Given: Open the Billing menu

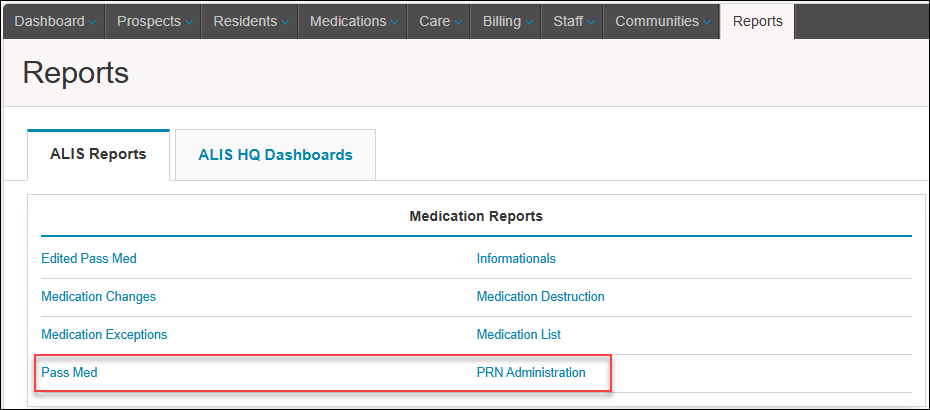Looking at the screenshot, I should click(506, 21).
